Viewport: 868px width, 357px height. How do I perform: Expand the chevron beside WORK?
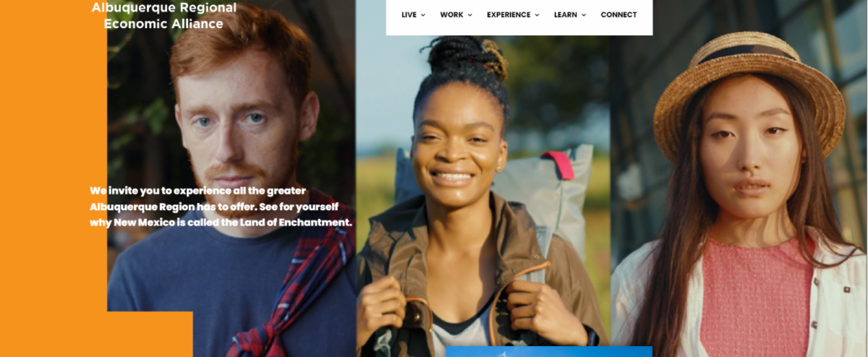click(469, 15)
